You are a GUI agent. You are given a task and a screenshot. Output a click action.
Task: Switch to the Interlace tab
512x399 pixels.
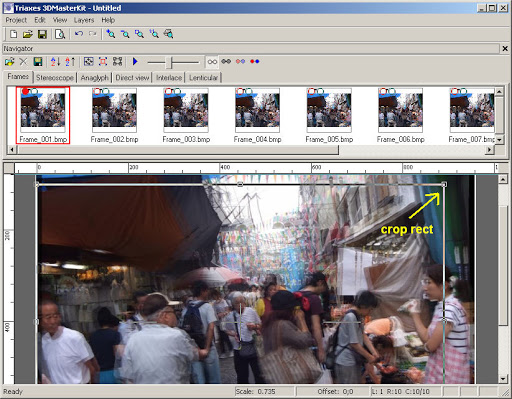(169, 78)
